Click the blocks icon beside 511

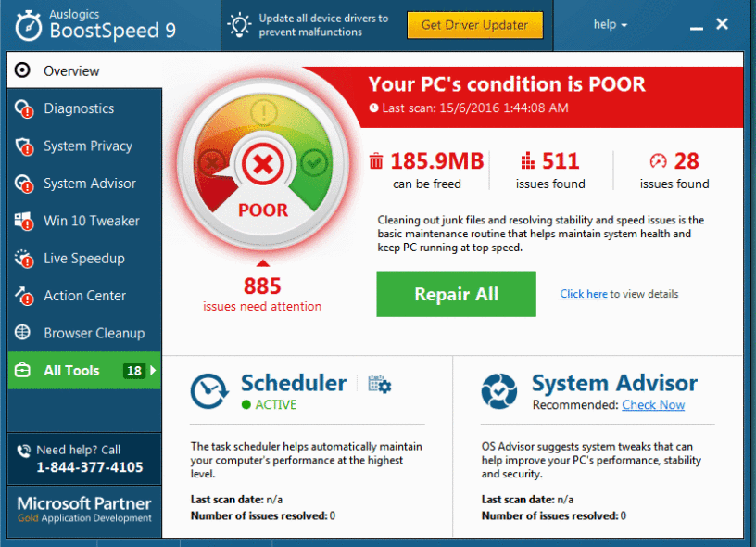click(527, 160)
